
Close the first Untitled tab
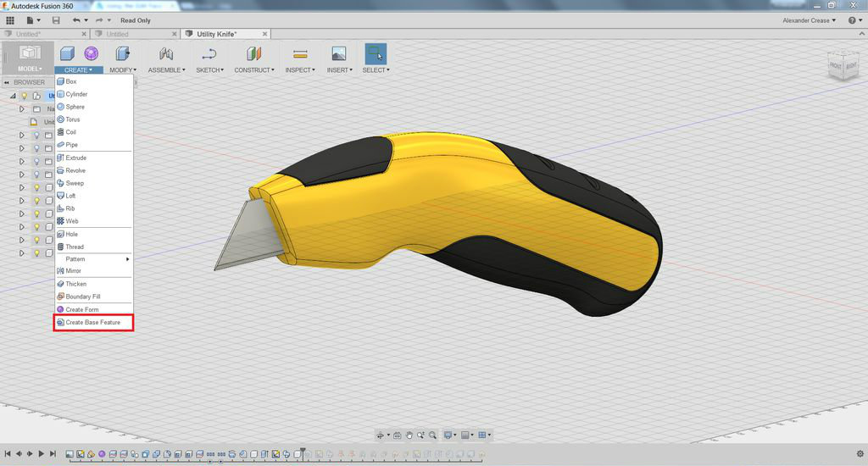tap(84, 34)
